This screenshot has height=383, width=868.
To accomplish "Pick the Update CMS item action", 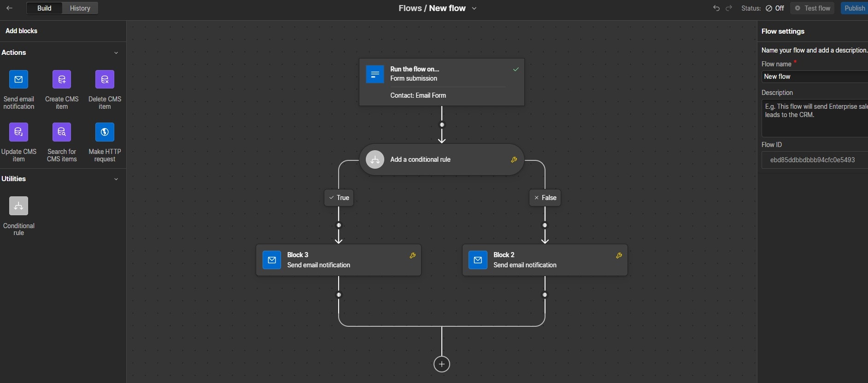I will pyautogui.click(x=18, y=132).
